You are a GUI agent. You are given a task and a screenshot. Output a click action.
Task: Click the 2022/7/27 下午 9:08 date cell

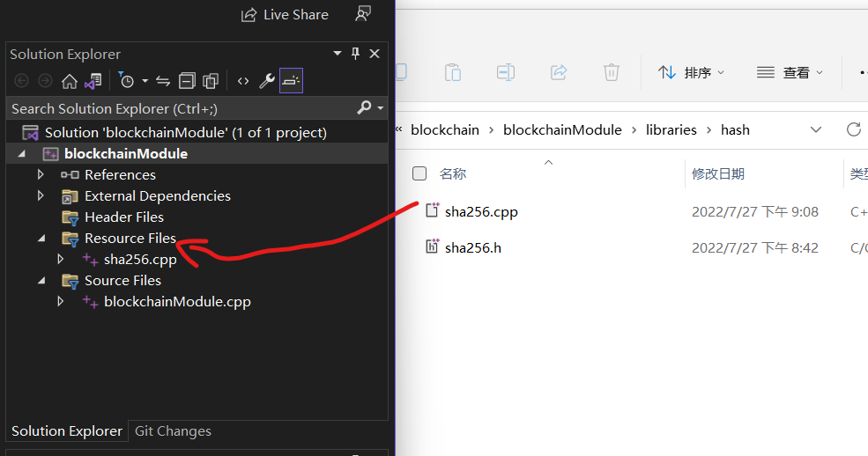coord(755,212)
